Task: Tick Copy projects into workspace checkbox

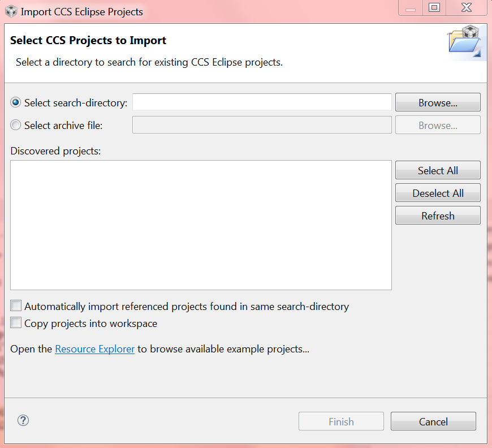Action: tap(16, 323)
